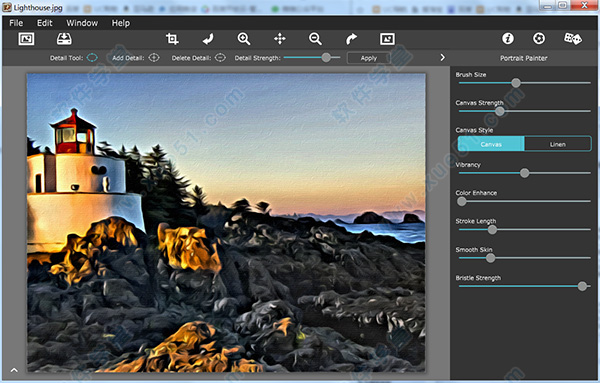Click the Smooth Skin slider handle

(x=490, y=258)
